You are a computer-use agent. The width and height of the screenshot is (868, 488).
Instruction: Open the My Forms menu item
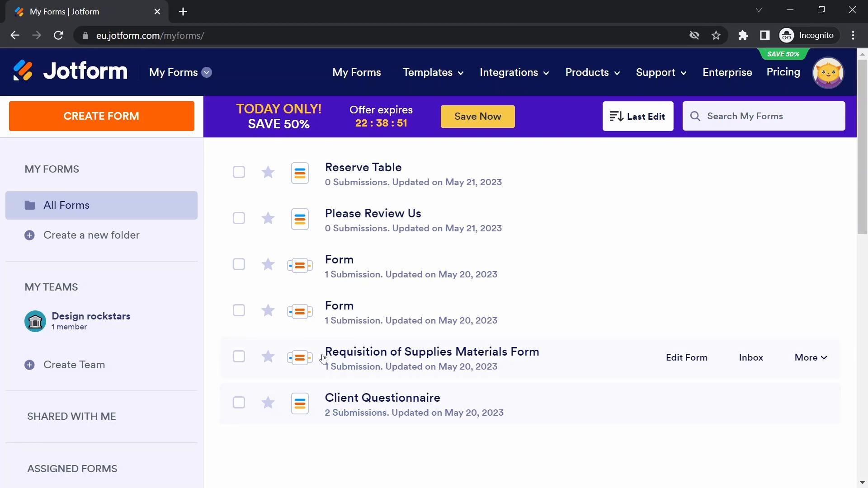[358, 72]
